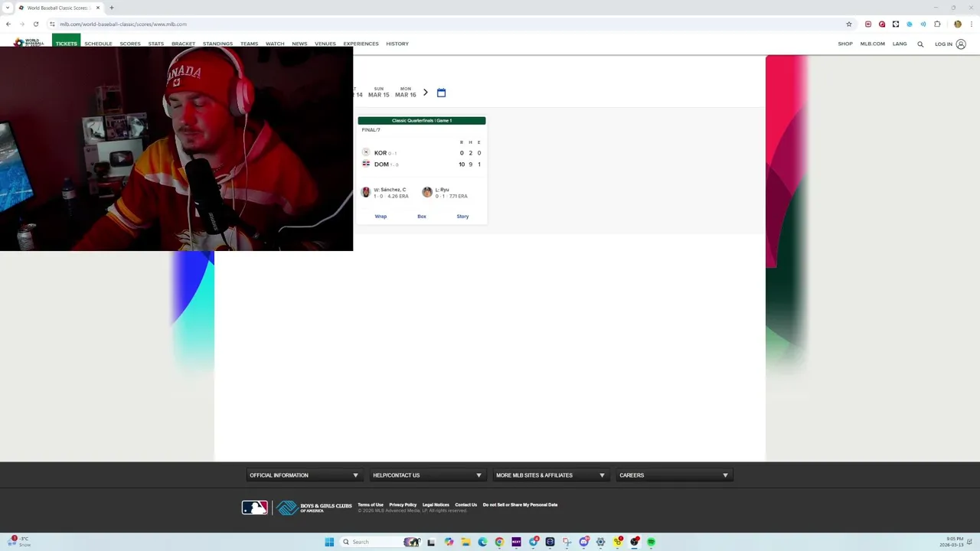Open Do Not Sell or Share link

tap(520, 505)
